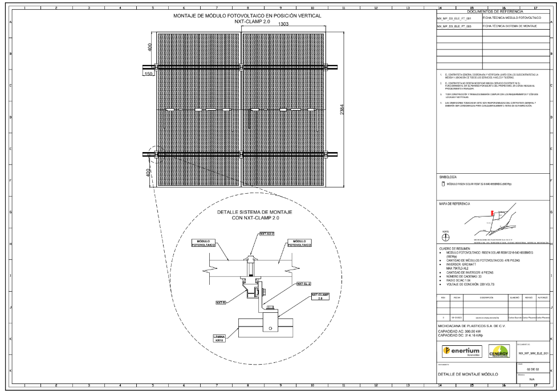Click the NXT-CLAMP 2.0 callout box
This screenshot has height=392, width=557.
(320, 296)
